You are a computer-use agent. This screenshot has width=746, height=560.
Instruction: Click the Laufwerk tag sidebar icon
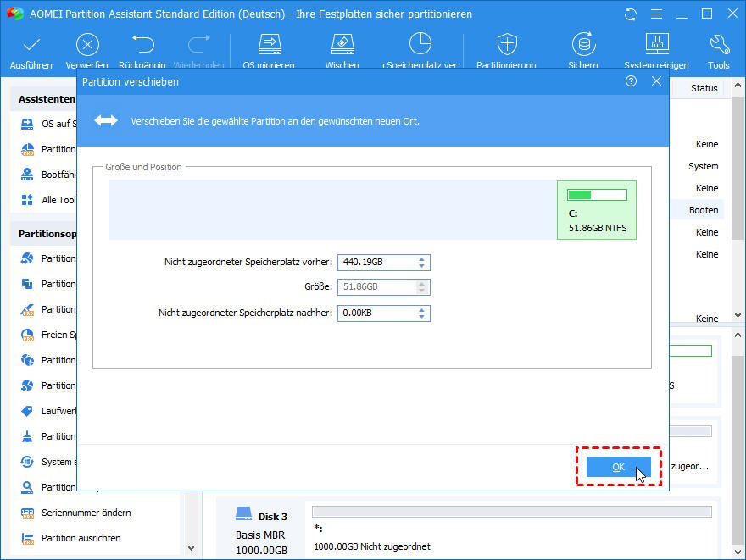pos(27,411)
